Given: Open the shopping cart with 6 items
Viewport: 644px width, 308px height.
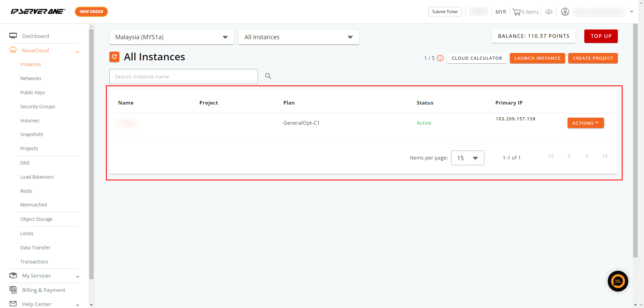Looking at the screenshot, I should point(526,12).
